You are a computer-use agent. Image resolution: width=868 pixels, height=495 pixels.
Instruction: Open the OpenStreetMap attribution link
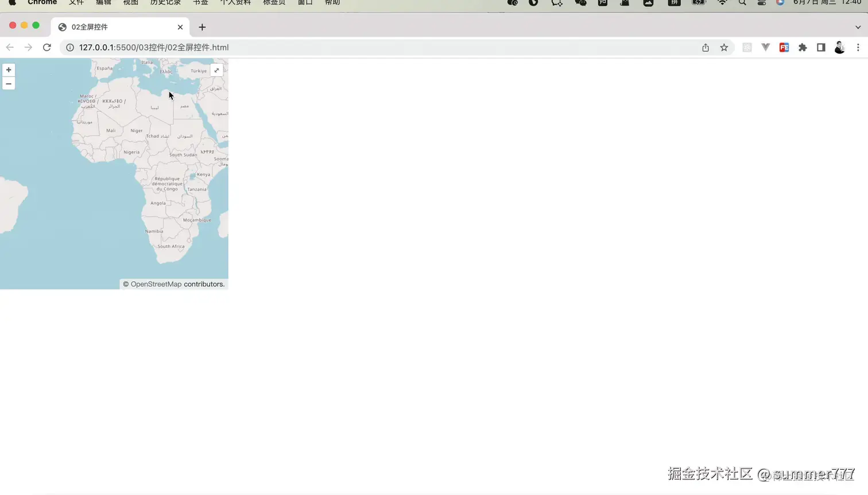click(156, 284)
